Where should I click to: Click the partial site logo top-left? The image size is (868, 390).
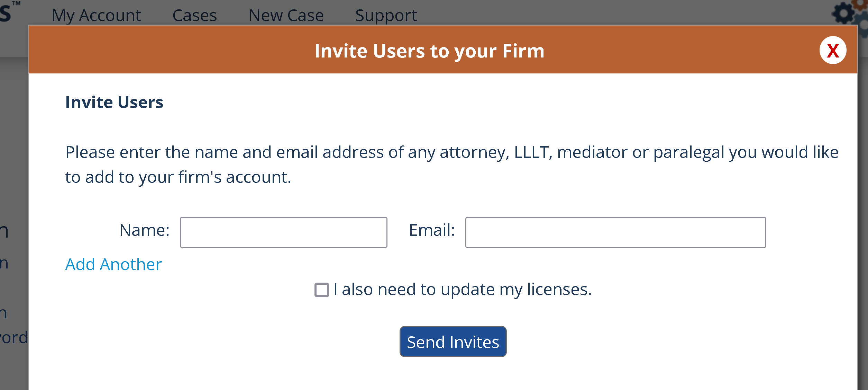point(7,12)
